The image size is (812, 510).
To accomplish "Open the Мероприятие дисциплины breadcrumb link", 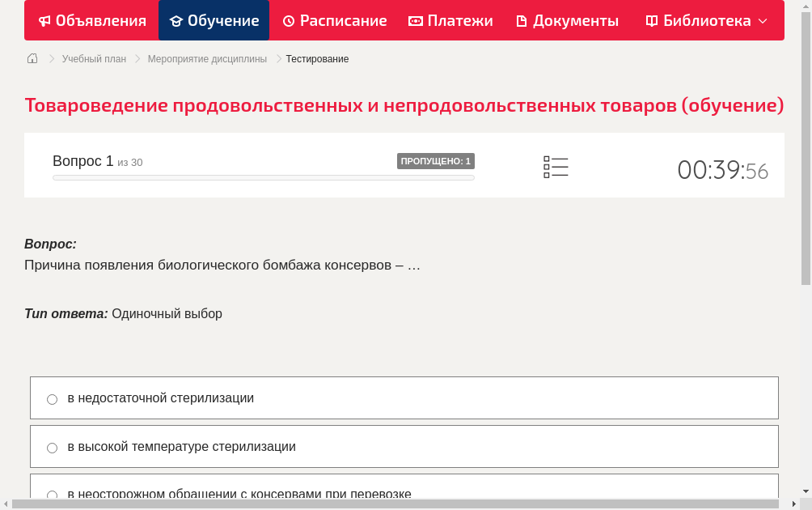I will coord(206,58).
